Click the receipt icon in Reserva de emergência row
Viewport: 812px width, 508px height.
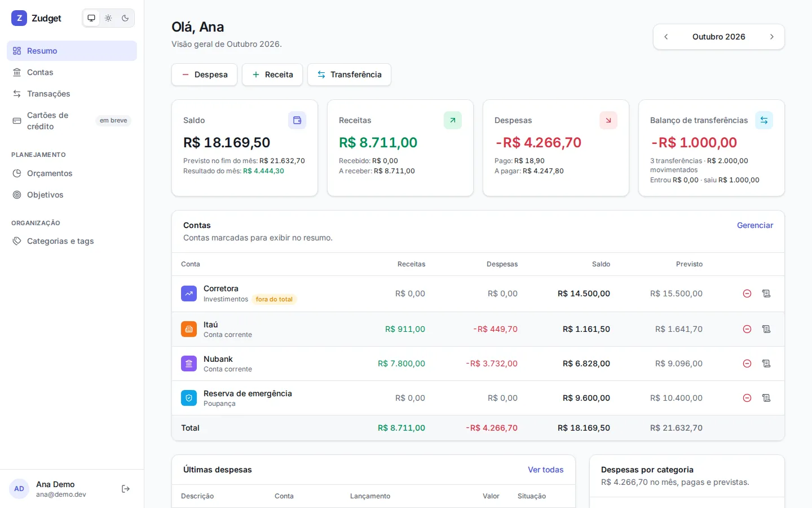766,398
